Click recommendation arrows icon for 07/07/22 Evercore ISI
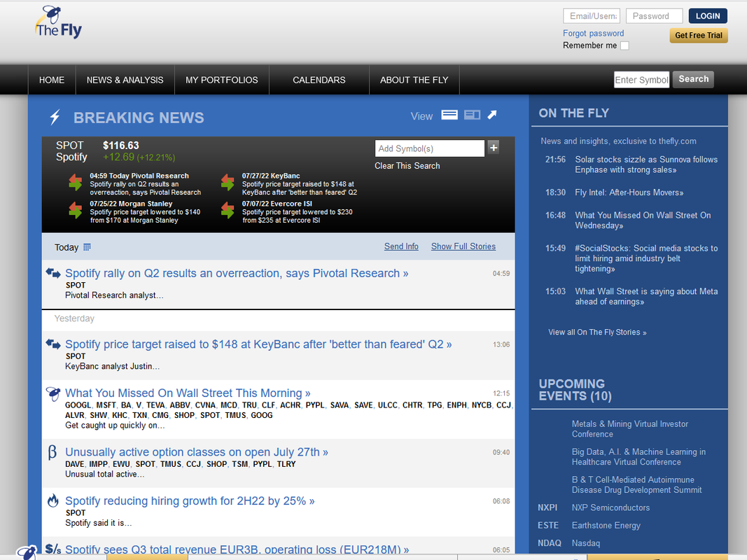Viewport: 747px width, 560px height. pyautogui.click(x=228, y=210)
